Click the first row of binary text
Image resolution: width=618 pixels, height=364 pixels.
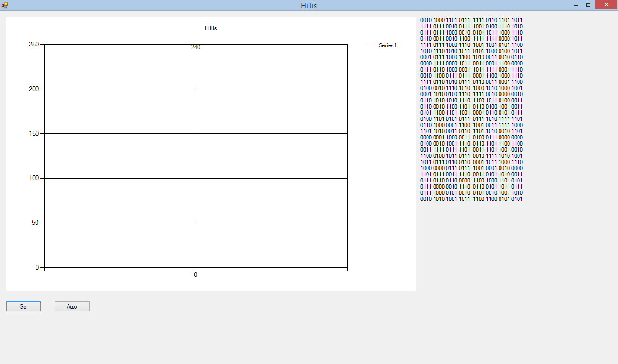pos(472,20)
